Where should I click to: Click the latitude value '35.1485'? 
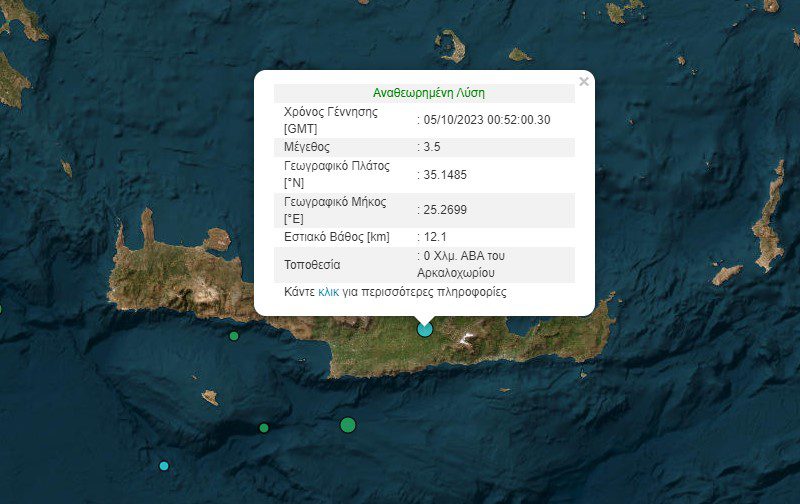coord(445,174)
